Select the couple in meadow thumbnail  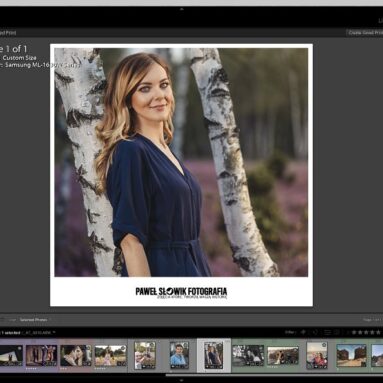point(110,355)
